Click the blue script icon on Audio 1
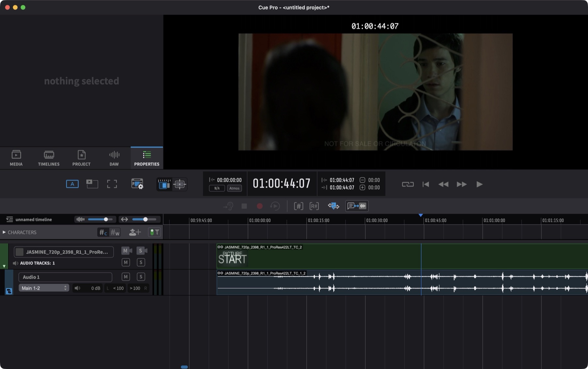The height and width of the screenshot is (369, 588). [9, 291]
